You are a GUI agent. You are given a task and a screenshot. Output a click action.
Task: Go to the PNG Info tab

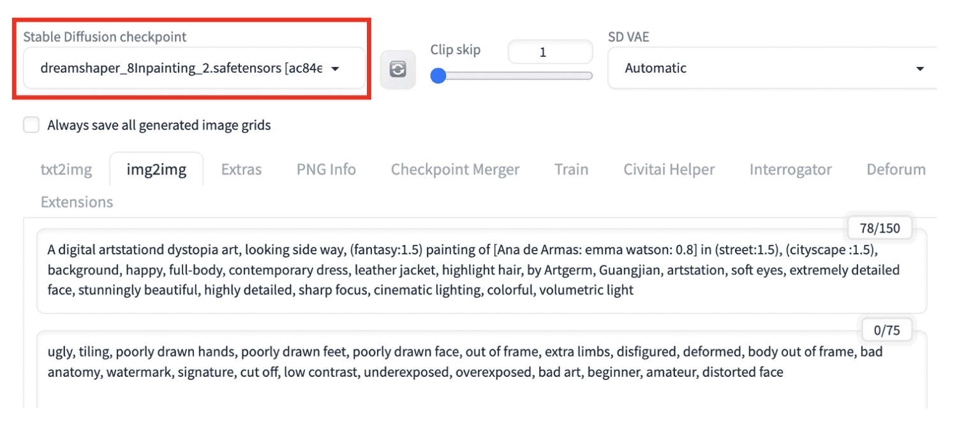coord(325,169)
